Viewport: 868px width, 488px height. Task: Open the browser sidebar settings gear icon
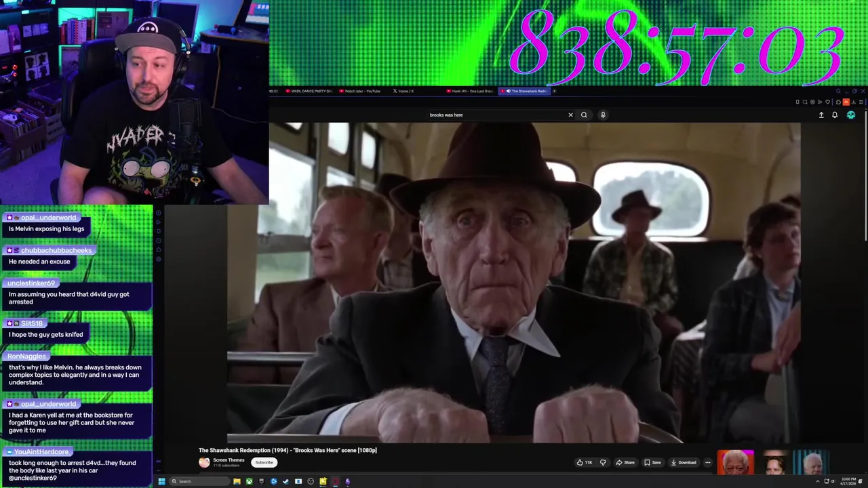[159, 259]
